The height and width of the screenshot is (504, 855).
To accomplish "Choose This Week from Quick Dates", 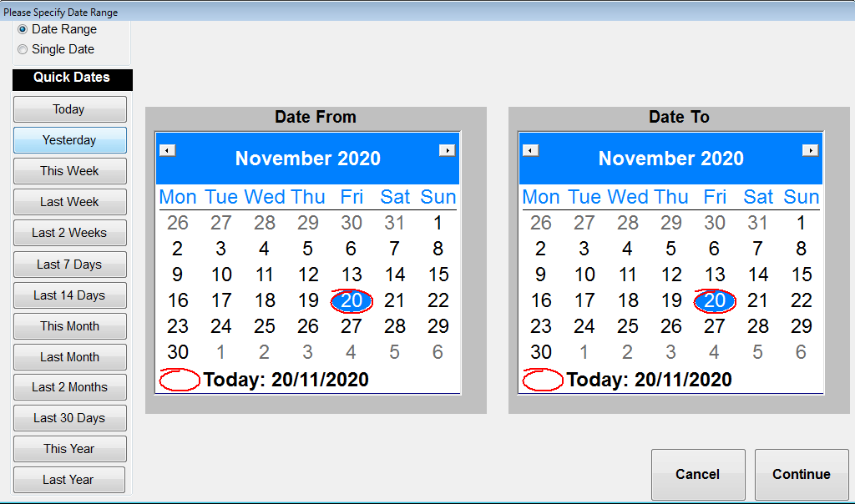I will (x=69, y=170).
